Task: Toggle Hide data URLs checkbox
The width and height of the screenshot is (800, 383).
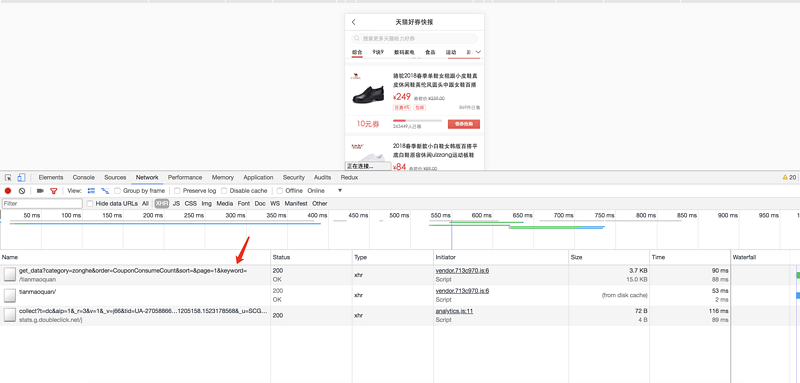Action: pyautogui.click(x=90, y=203)
